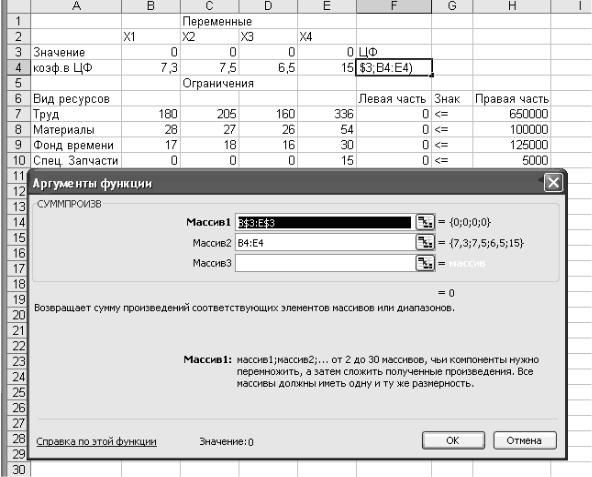The height and width of the screenshot is (477, 592).
Task: Click cell X4 in row 2
Action: click(327, 37)
